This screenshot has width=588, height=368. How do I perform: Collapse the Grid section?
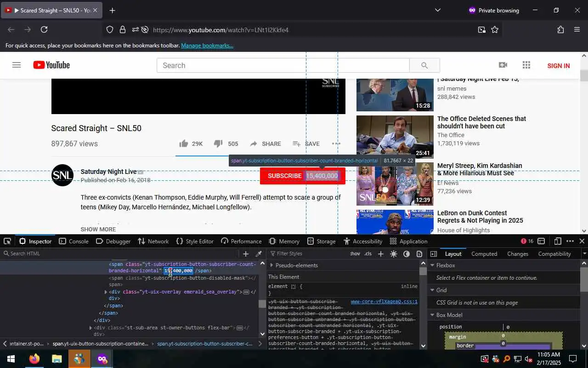click(x=432, y=290)
